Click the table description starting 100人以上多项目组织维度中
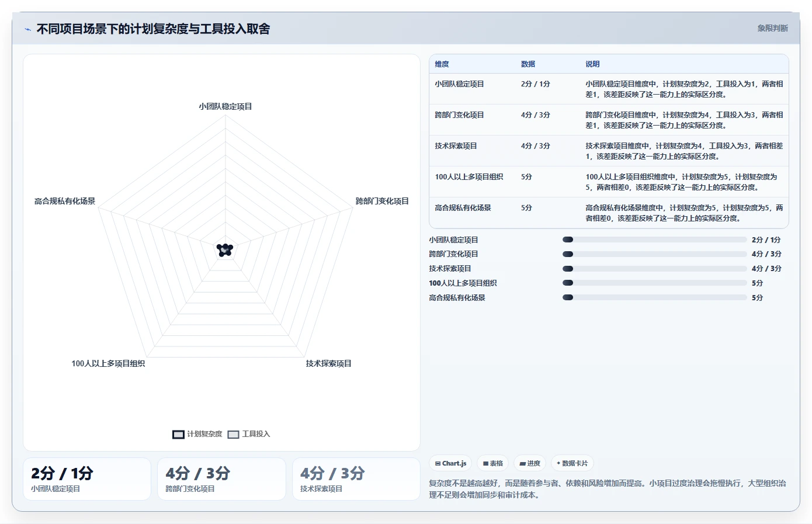812x524 pixels. [x=685, y=182]
